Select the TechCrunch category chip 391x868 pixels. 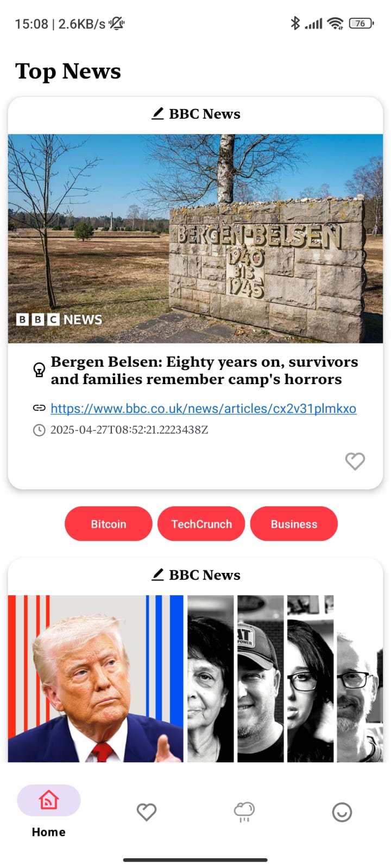(x=201, y=524)
